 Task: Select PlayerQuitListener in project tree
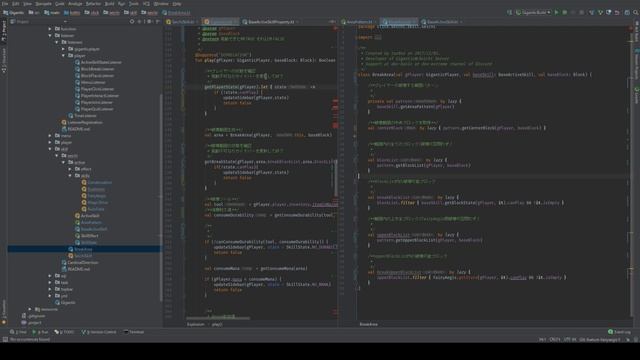click(x=93, y=109)
